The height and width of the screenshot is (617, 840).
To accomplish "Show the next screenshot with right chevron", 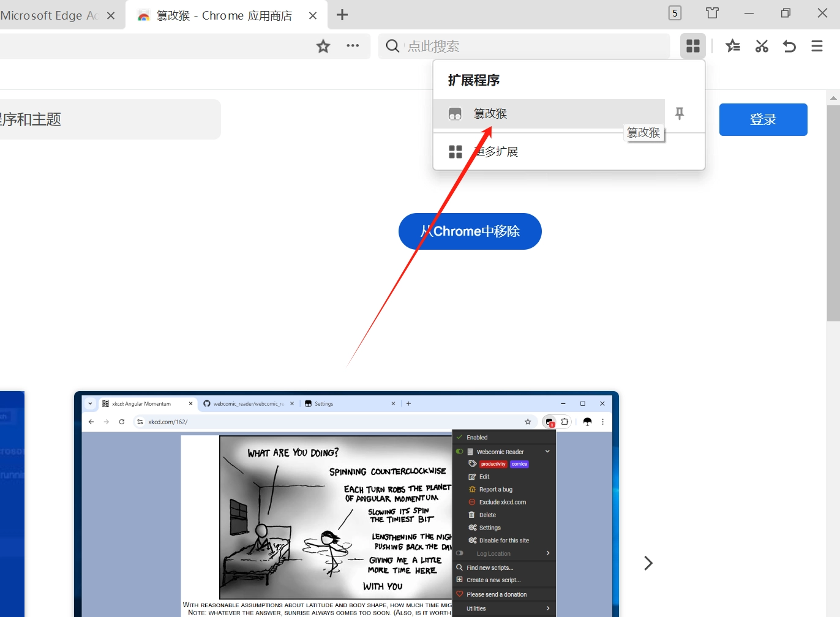I will click(648, 563).
